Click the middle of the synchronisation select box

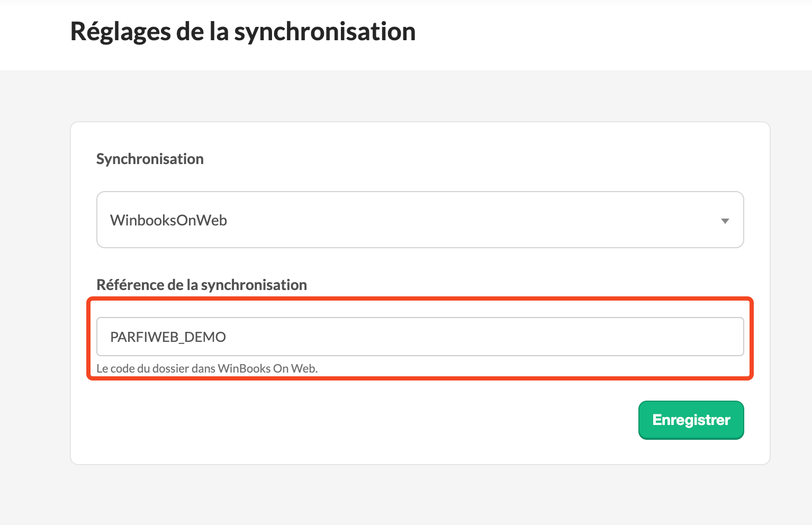point(420,220)
